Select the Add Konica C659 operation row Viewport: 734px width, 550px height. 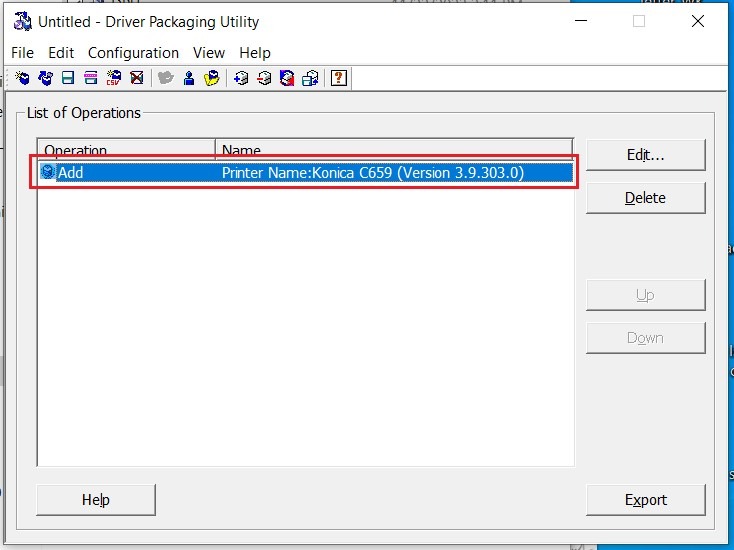pyautogui.click(x=305, y=173)
